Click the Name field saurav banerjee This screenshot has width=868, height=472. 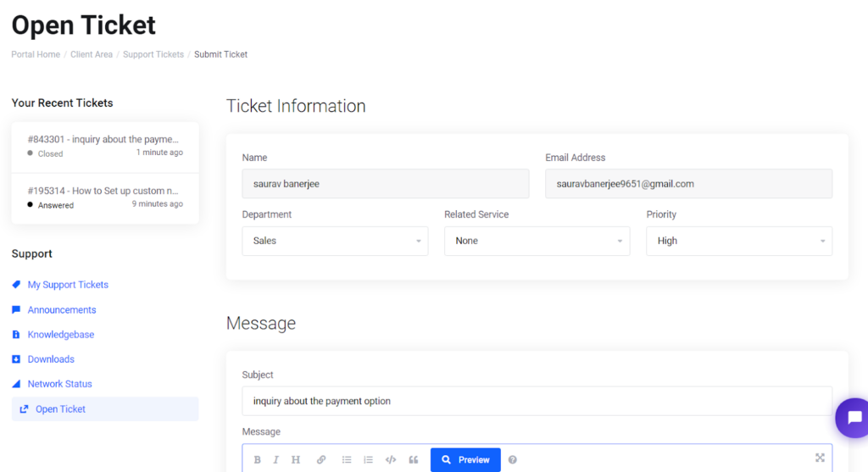pyautogui.click(x=386, y=184)
